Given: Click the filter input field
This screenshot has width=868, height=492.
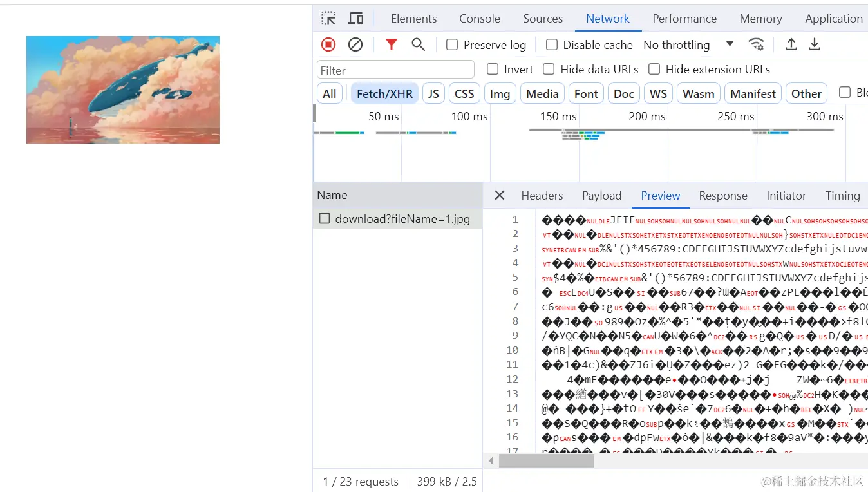Looking at the screenshot, I should pyautogui.click(x=395, y=69).
